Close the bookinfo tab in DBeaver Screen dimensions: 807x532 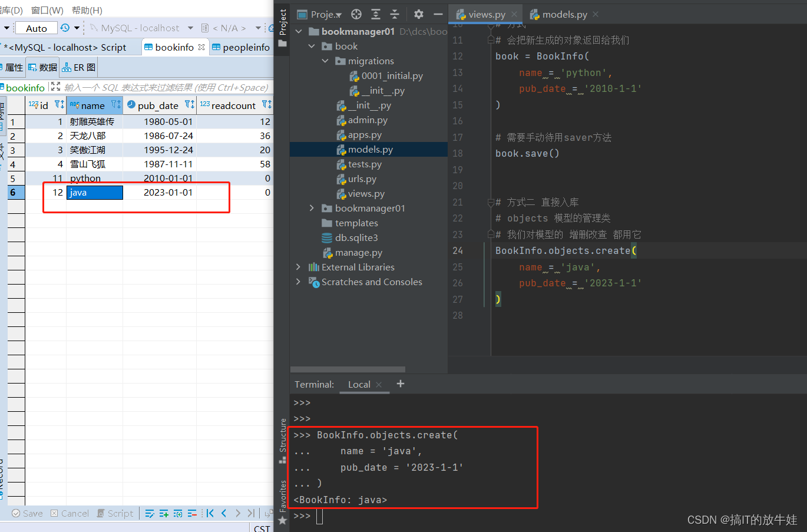(201, 47)
